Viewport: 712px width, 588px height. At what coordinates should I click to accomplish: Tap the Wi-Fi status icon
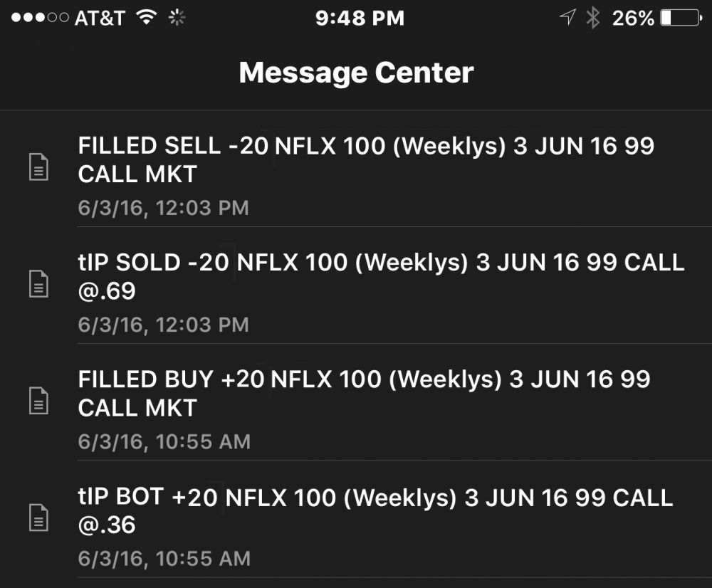tap(147, 18)
